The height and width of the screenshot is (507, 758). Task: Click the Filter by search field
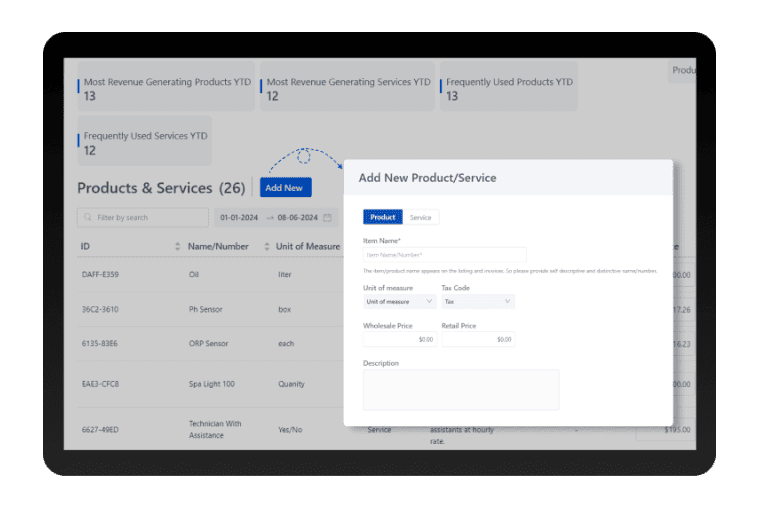pyautogui.click(x=143, y=217)
